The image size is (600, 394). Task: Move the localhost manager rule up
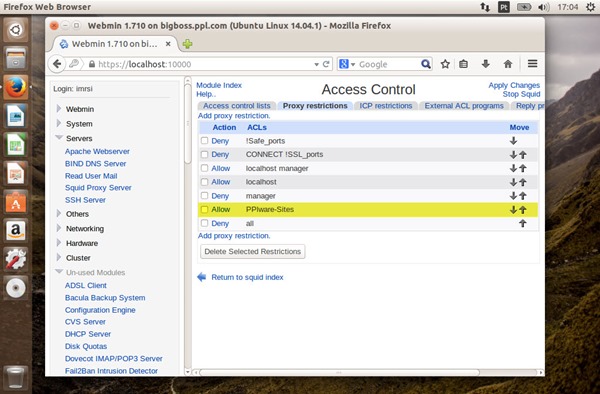523,168
